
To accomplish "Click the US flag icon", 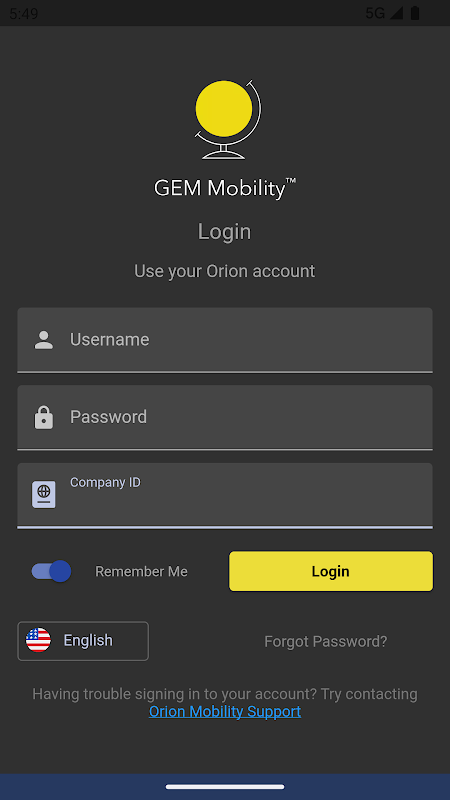I will 38,640.
